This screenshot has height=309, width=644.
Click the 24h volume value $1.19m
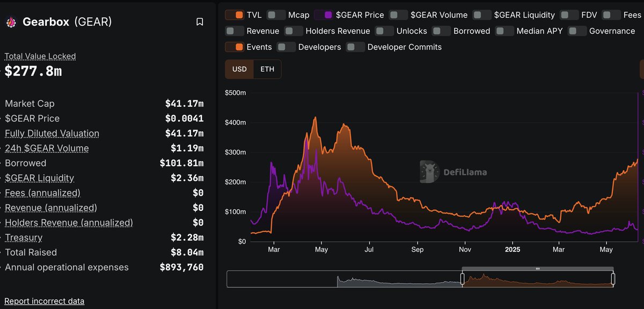[187, 149]
